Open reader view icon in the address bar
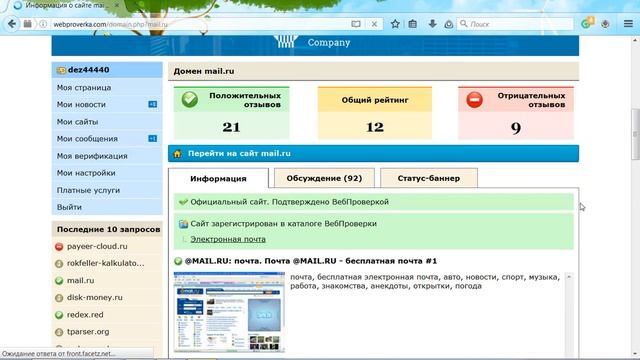Screen dimensions: 640x360 (x=356, y=24)
